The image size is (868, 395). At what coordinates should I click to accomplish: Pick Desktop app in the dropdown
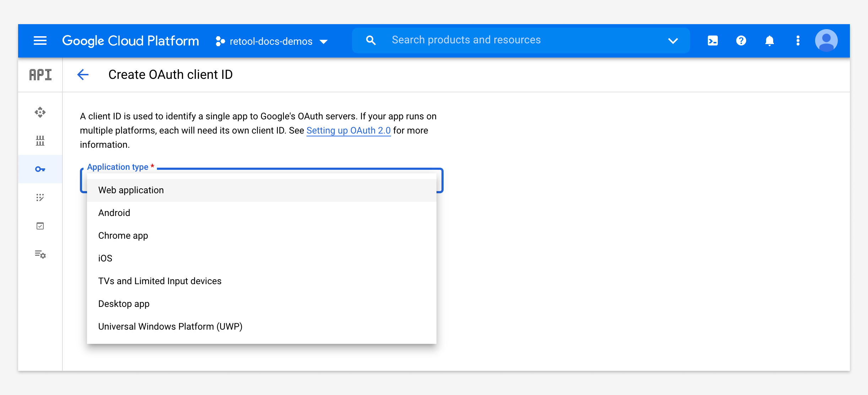(x=124, y=304)
